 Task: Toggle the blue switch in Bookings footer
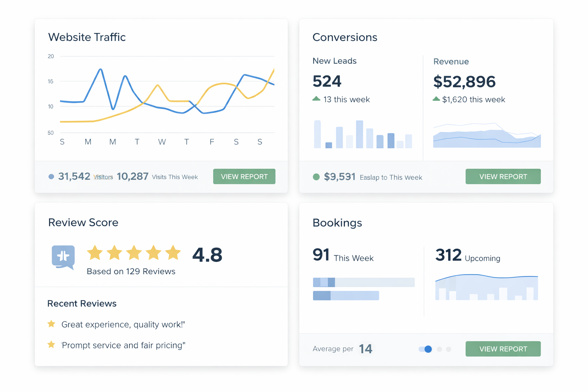click(x=425, y=349)
